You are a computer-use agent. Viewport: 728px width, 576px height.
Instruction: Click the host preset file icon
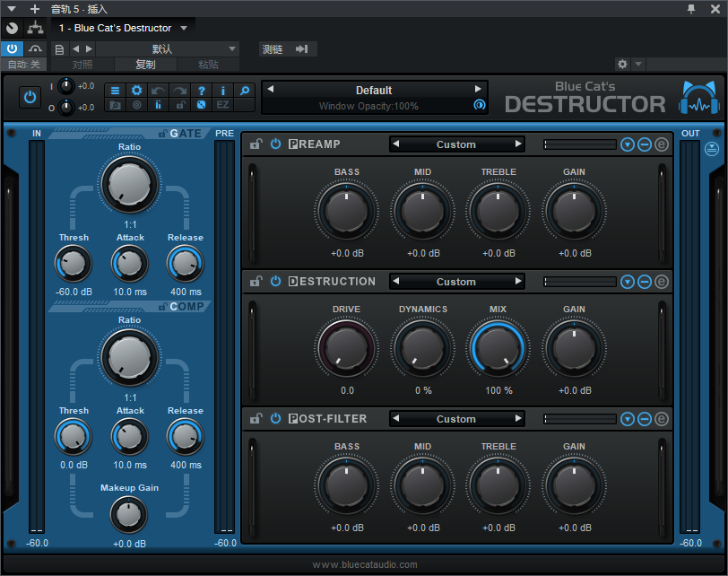click(59, 49)
